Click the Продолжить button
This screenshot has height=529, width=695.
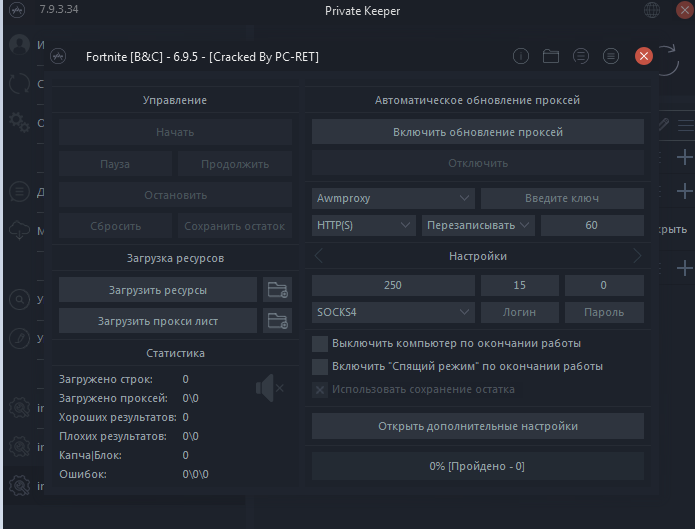[235, 164]
